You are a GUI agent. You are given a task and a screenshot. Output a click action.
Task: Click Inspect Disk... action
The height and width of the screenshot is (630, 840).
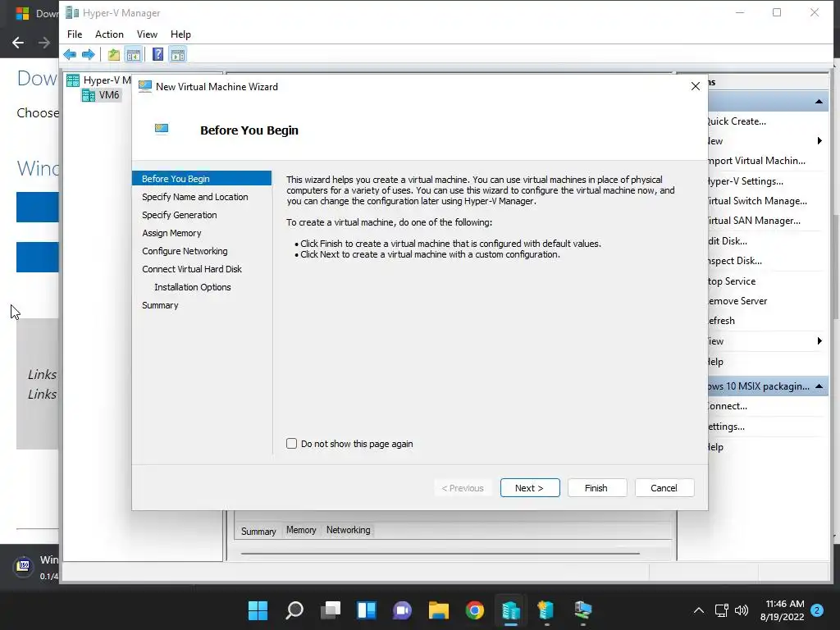pyautogui.click(x=734, y=261)
